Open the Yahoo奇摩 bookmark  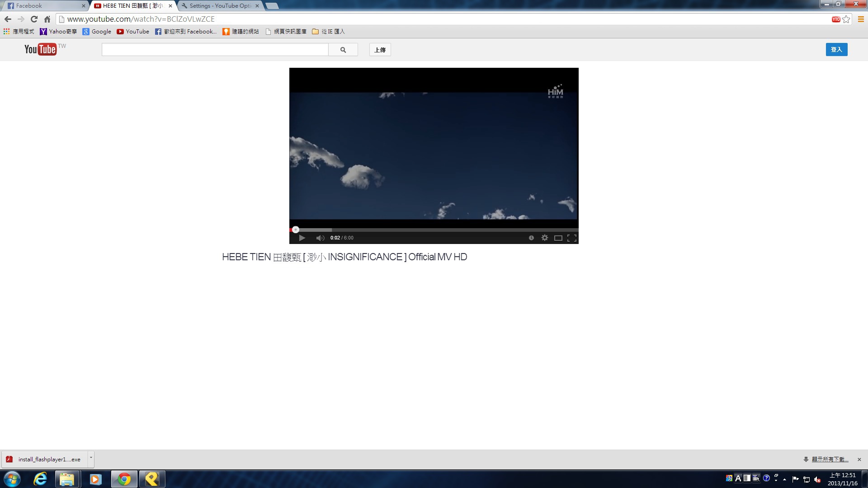click(58, 31)
